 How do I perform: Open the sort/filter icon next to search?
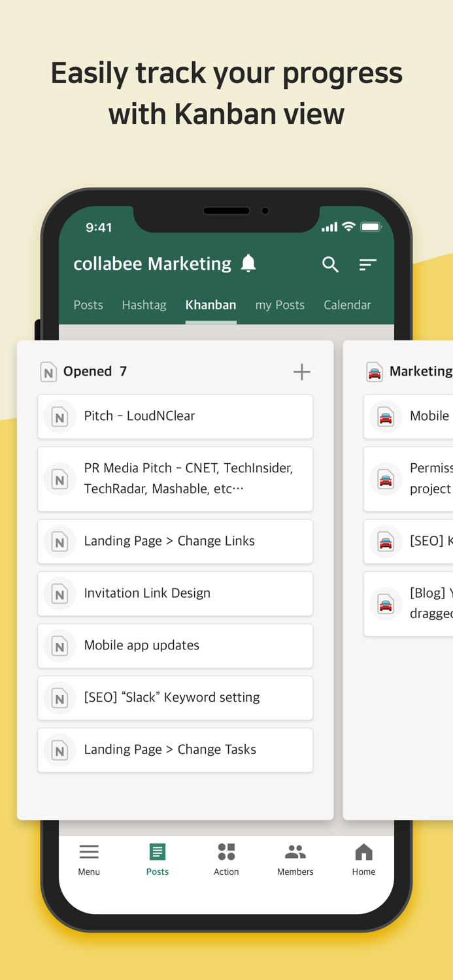point(368,265)
